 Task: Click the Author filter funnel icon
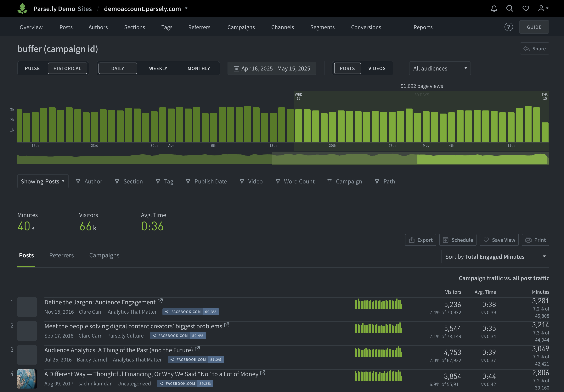78,181
